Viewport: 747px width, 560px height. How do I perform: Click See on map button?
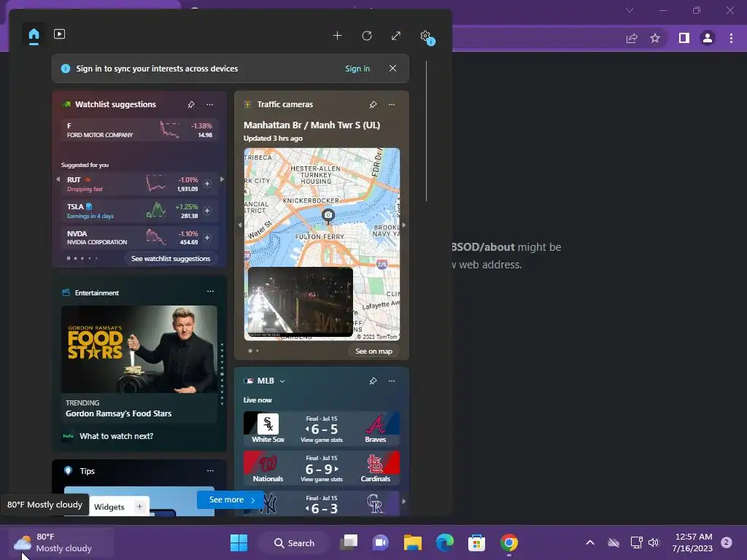(373, 351)
